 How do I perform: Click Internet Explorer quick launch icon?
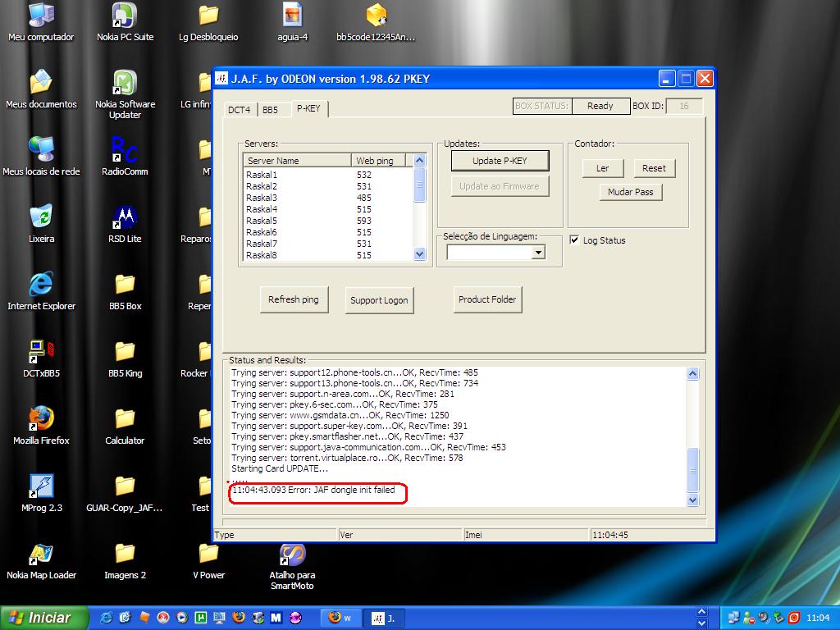tap(106, 618)
